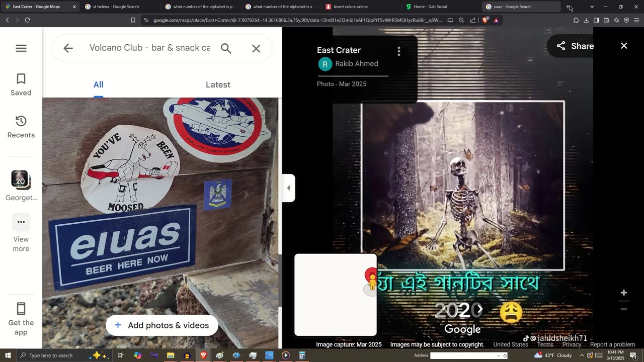The image size is (644, 362).
Task: Open Brave Shields lion icon
Action: click(x=486, y=20)
